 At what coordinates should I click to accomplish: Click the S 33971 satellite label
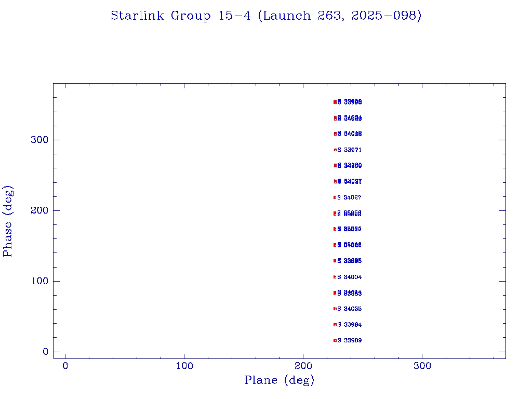pos(350,150)
